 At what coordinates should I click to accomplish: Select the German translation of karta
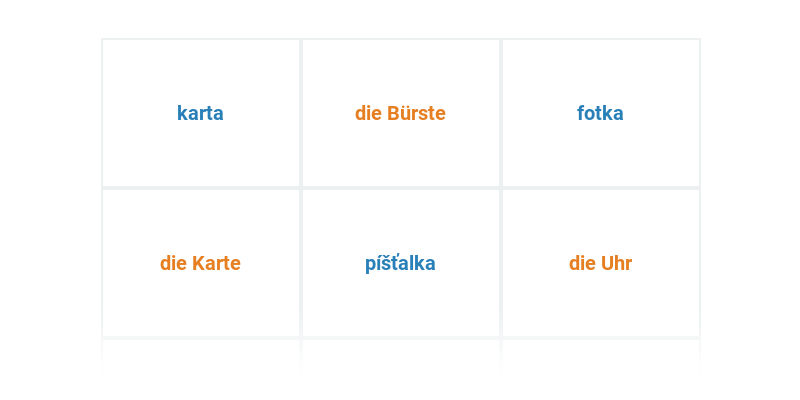point(201,263)
